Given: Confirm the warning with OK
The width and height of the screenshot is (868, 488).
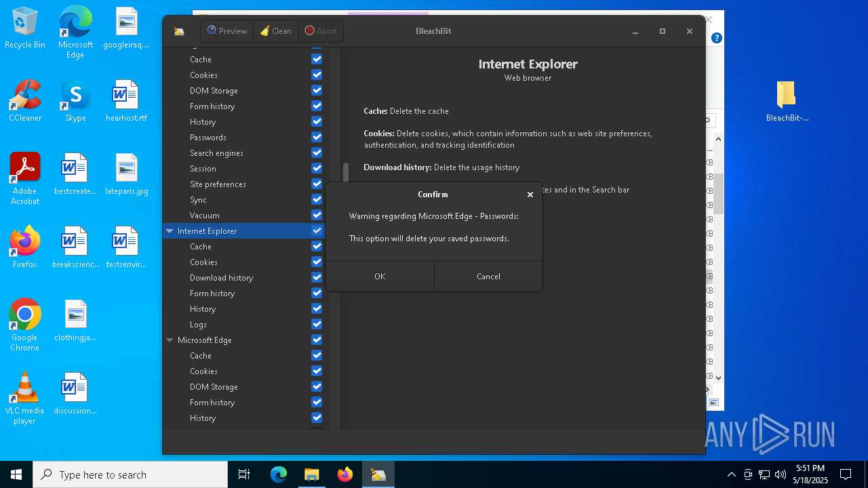Looking at the screenshot, I should 380,277.
